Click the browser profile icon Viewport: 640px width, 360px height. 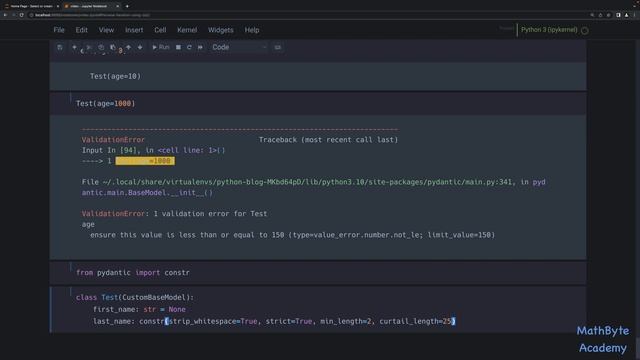627,15
